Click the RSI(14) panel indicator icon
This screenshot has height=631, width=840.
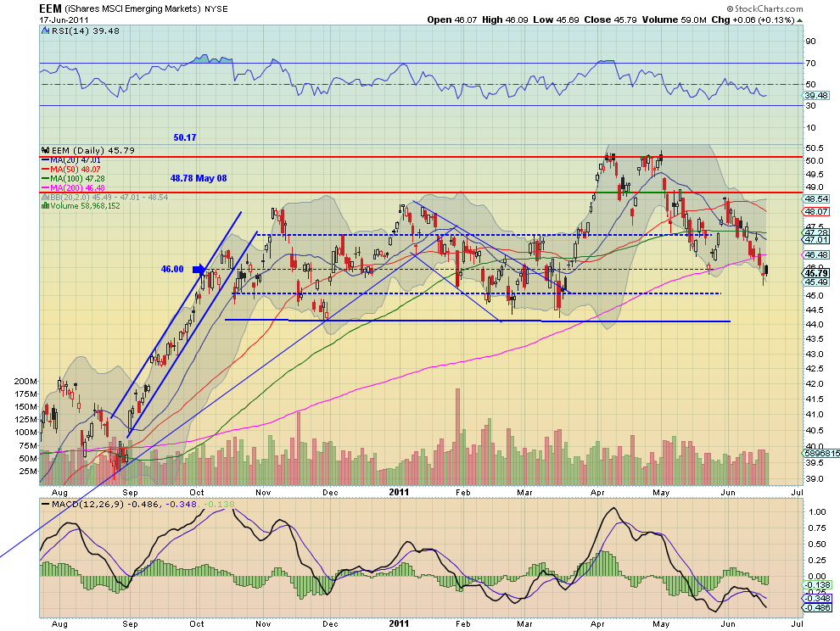coord(46,31)
